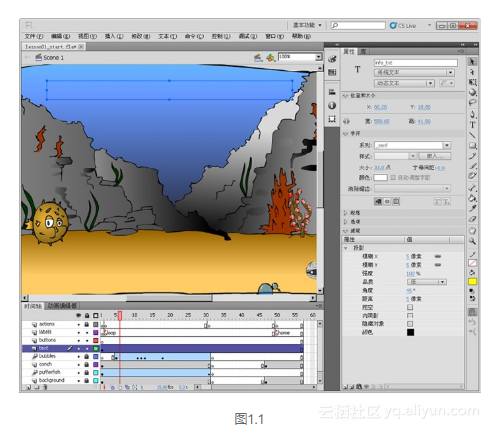Click the text 颜色 color swatch
Viewport: 490px width, 430px height.
(380, 177)
